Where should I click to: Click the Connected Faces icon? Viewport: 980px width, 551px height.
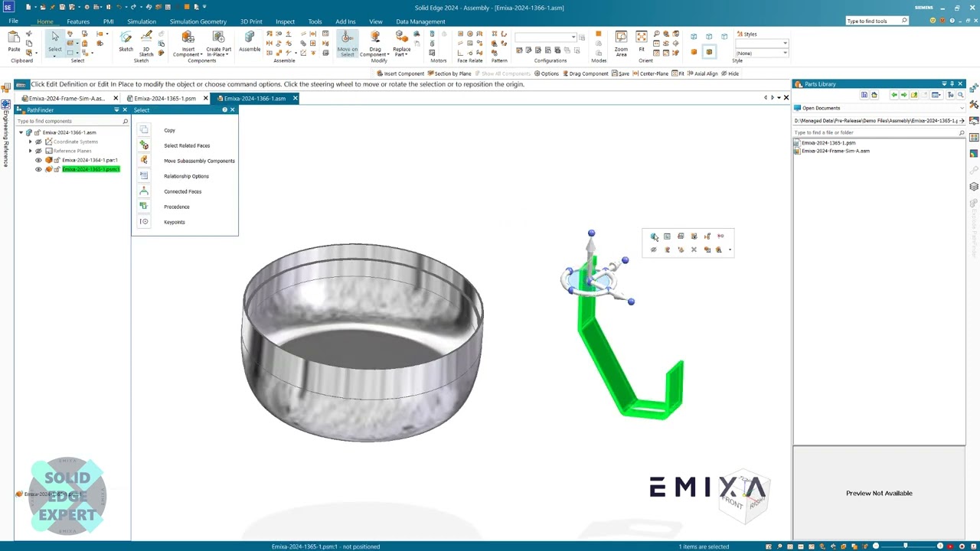[144, 191]
